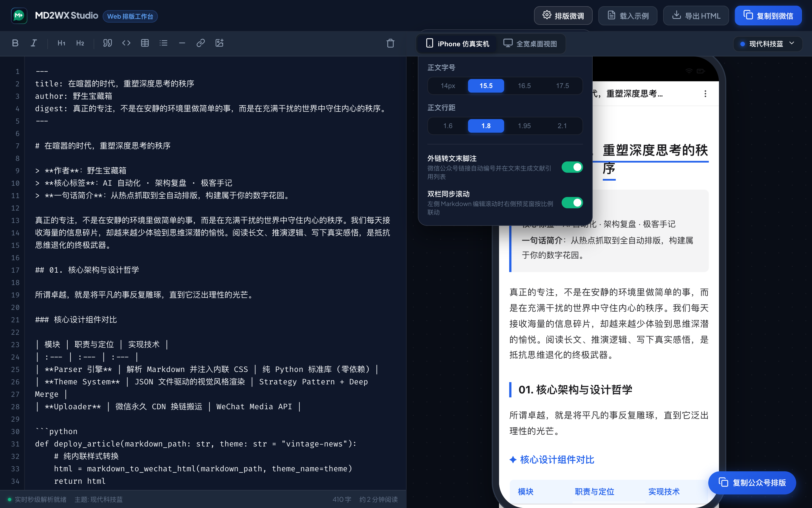Image resolution: width=812 pixels, height=508 pixels.
Task: Set line spacing to 1.95
Action: pyautogui.click(x=524, y=126)
